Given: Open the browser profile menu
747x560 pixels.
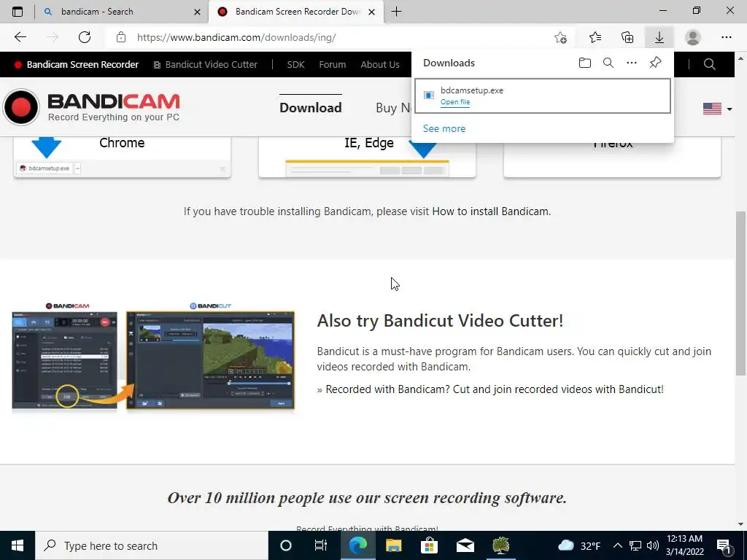Looking at the screenshot, I should (693, 37).
